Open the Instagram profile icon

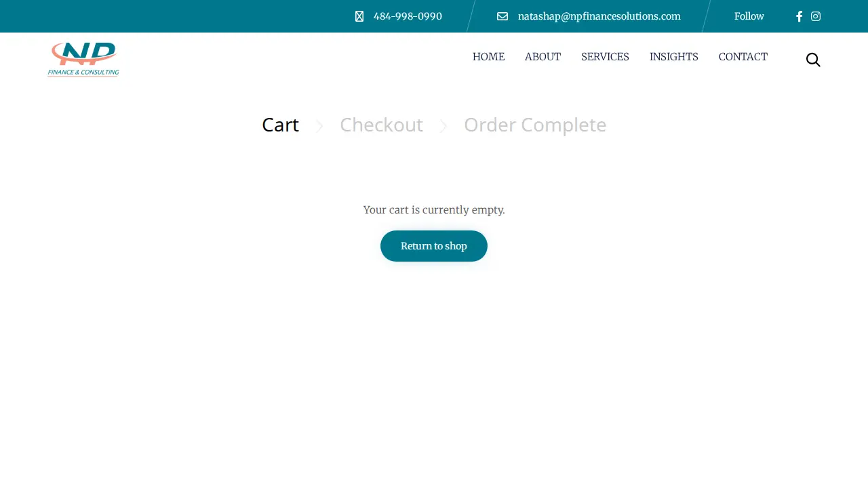pos(816,16)
